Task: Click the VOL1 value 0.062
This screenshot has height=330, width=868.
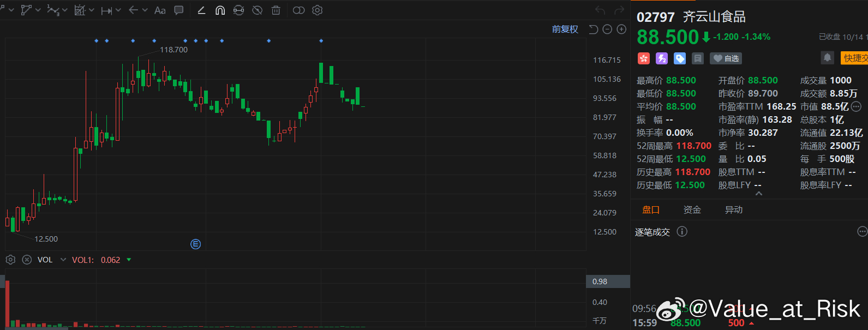Action: tap(110, 260)
